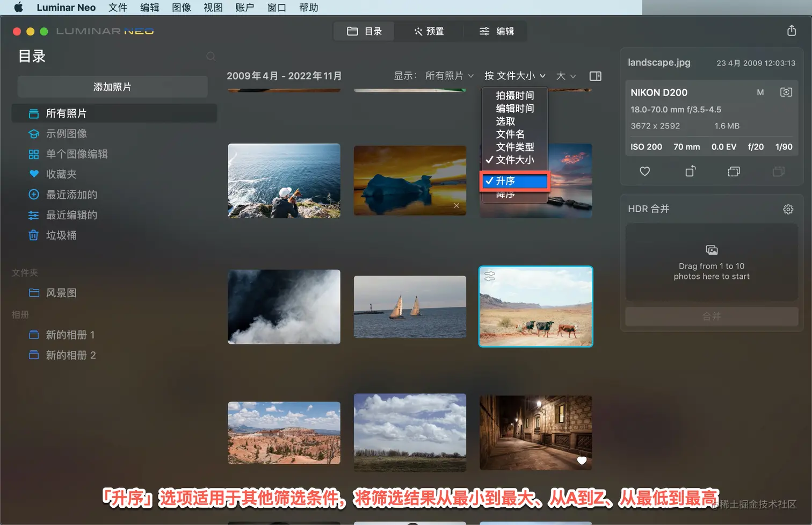Screen dimensions: 812x525
Task: Click the 示例图像 graduation cap icon
Action: coord(34,134)
